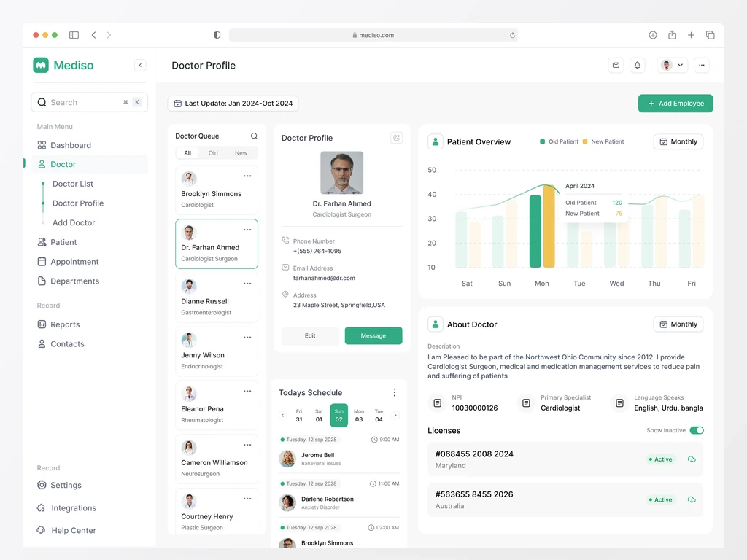Open options for Dr. Farhan Ahmed card

247,230
